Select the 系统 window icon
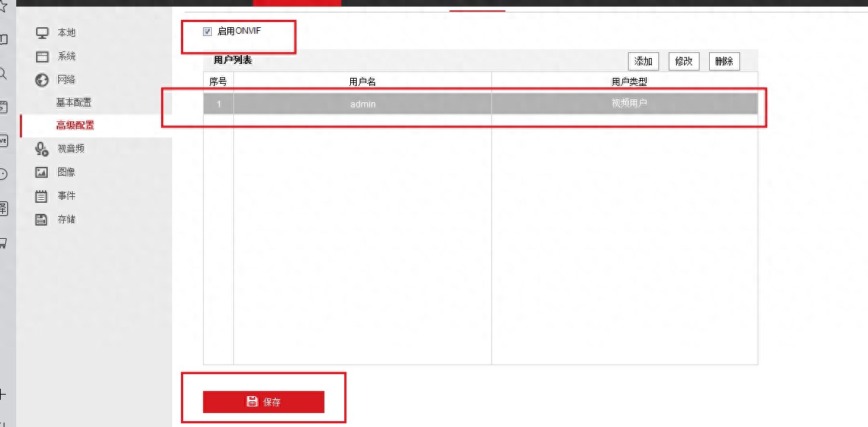 43,57
